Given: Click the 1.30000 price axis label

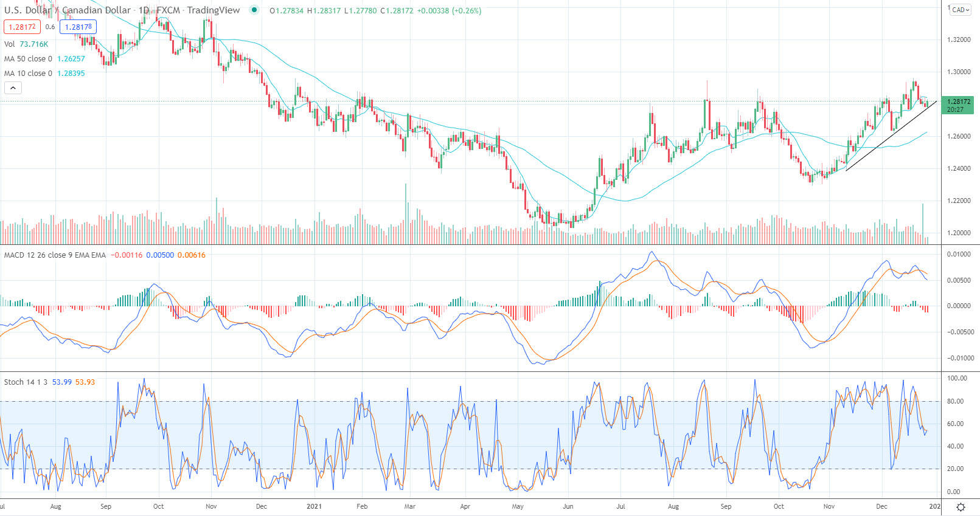Looking at the screenshot, I should [959, 72].
